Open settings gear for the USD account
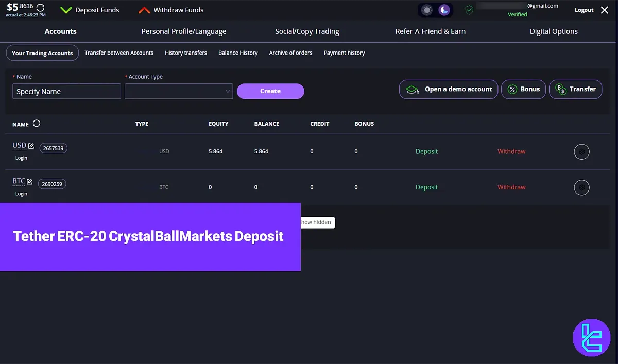This screenshot has height=364, width=618. click(582, 151)
